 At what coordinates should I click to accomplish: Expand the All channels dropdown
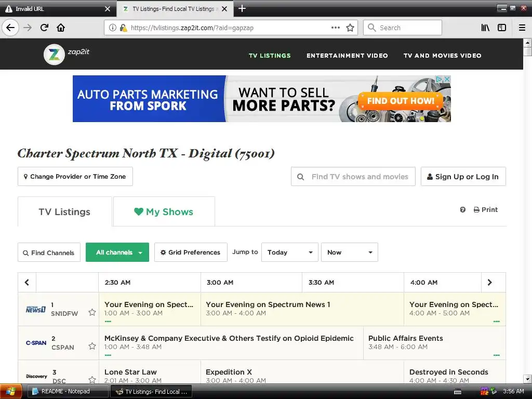click(117, 252)
